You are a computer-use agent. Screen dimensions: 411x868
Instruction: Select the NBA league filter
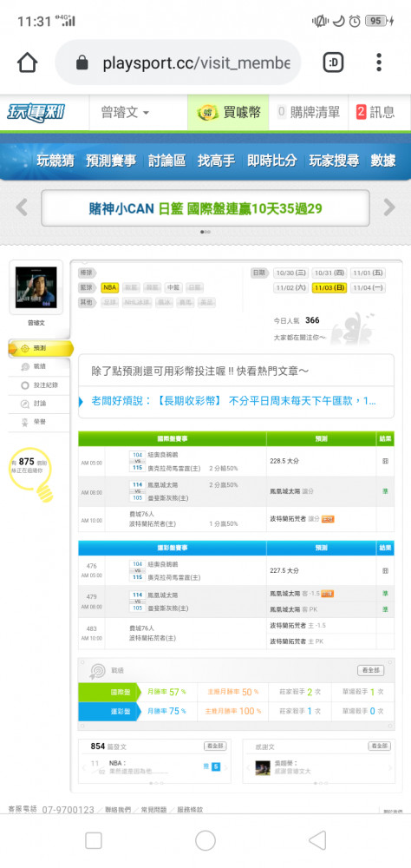(109, 288)
